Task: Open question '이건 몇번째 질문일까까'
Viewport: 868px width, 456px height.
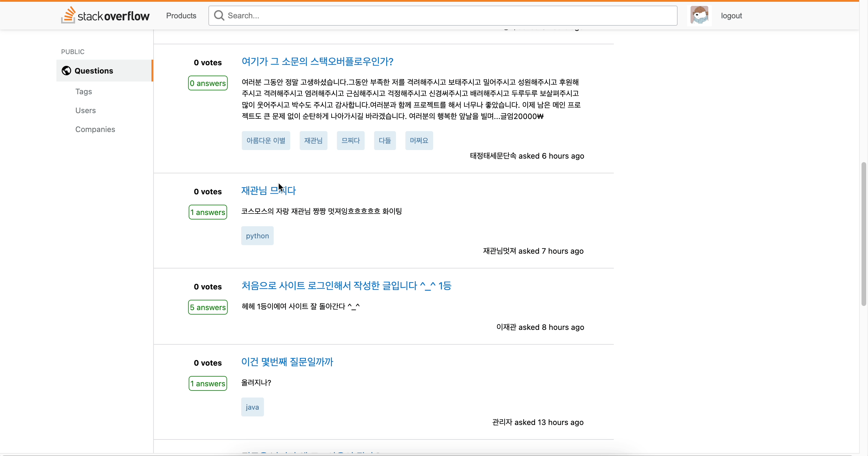Action: (287, 362)
